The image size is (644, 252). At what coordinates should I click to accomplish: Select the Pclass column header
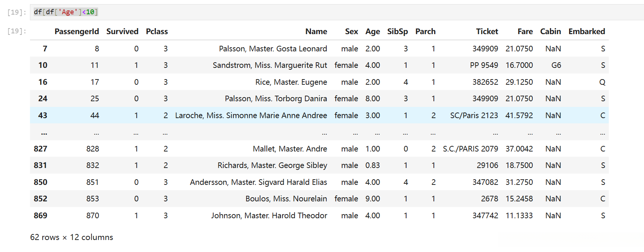pyautogui.click(x=157, y=31)
